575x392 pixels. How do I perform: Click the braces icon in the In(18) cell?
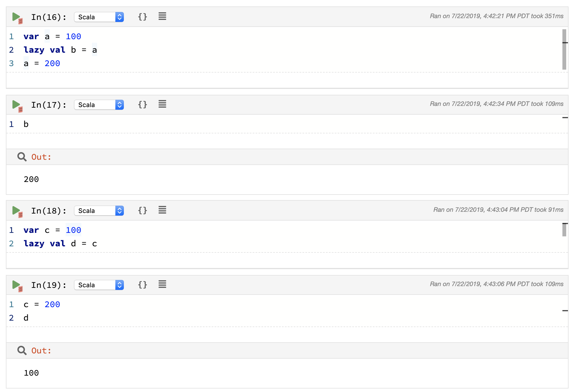142,210
